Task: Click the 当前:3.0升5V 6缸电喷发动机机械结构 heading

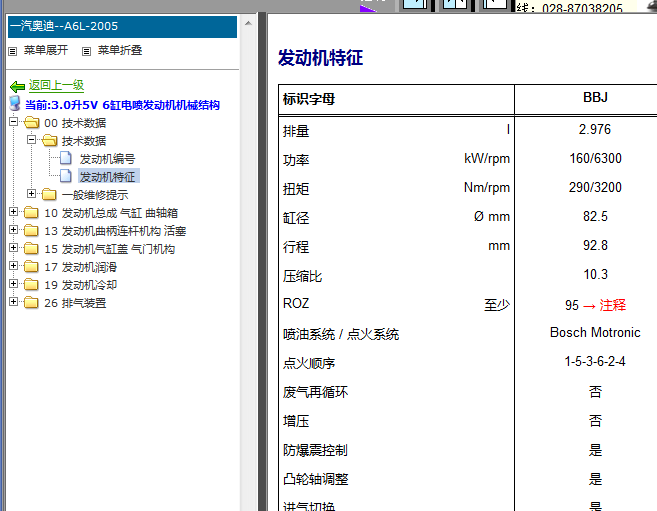Action: pyautogui.click(x=122, y=105)
